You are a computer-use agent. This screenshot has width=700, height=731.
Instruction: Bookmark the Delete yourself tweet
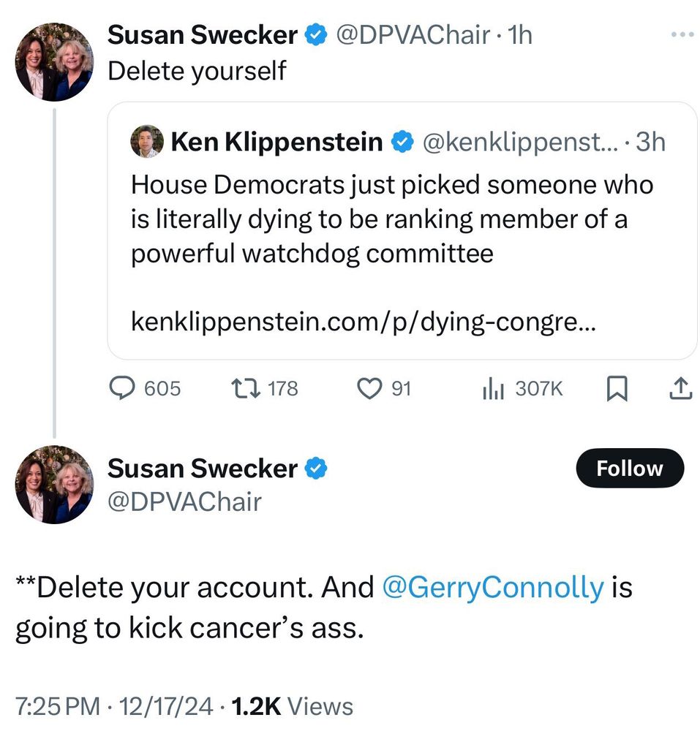617,390
